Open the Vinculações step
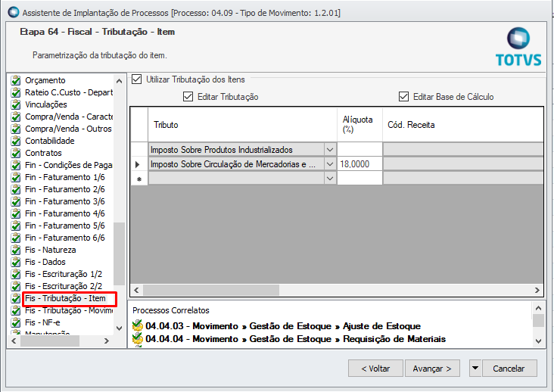 point(46,104)
